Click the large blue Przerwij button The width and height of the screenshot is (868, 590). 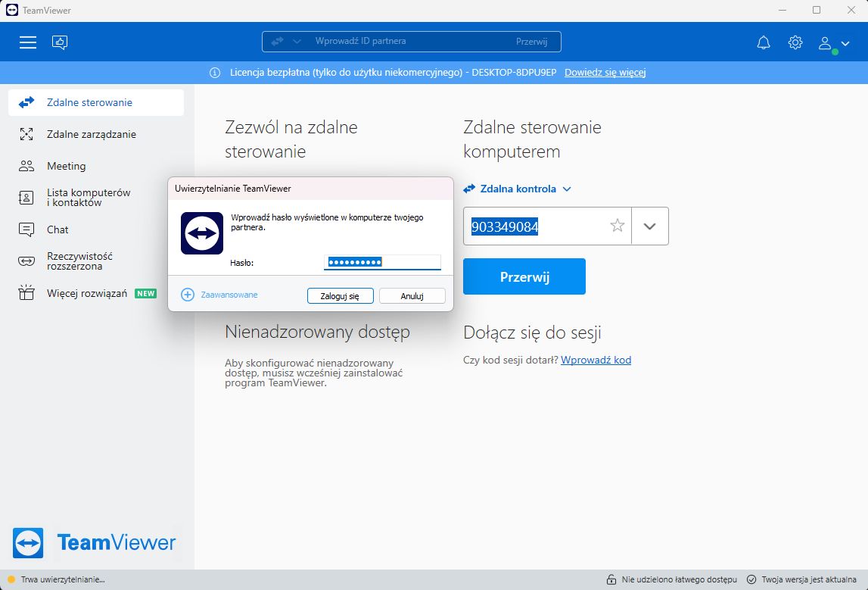pyautogui.click(x=524, y=276)
